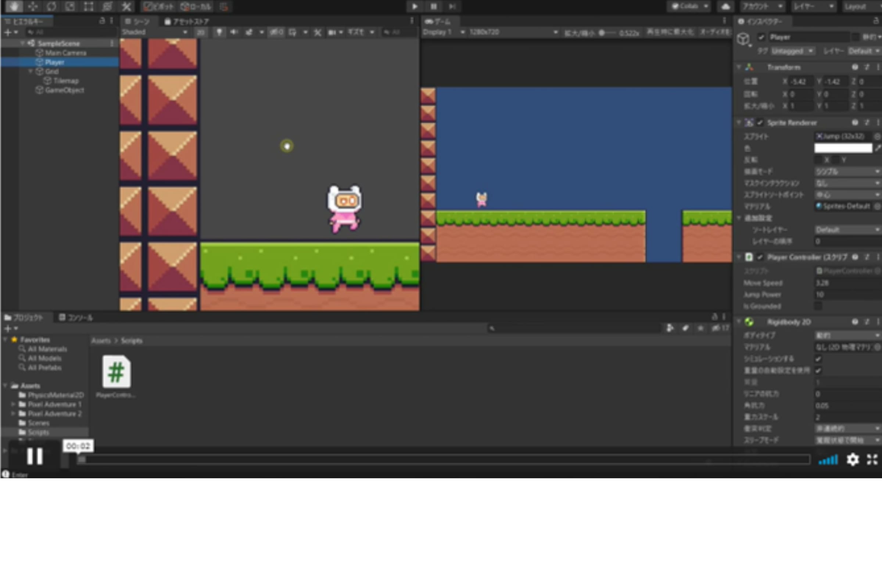This screenshot has width=882, height=588.
Task: Select the Rotate tool
Action: click(x=51, y=6)
